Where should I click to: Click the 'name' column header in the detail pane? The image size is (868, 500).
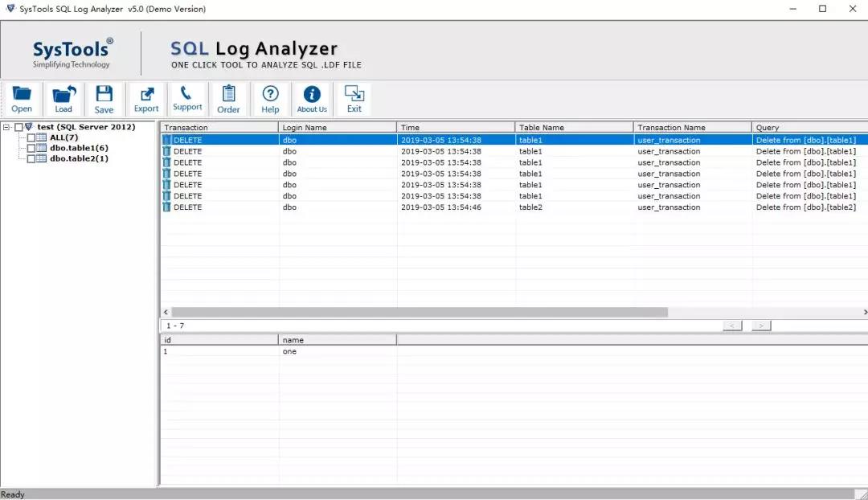coord(338,340)
